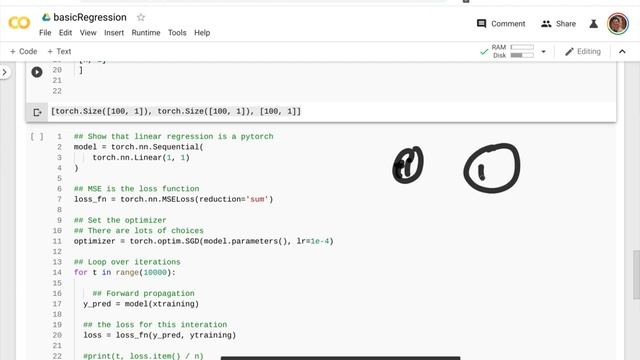640x360 pixels.
Task: Run the first code cell
Action: [x=37, y=72]
